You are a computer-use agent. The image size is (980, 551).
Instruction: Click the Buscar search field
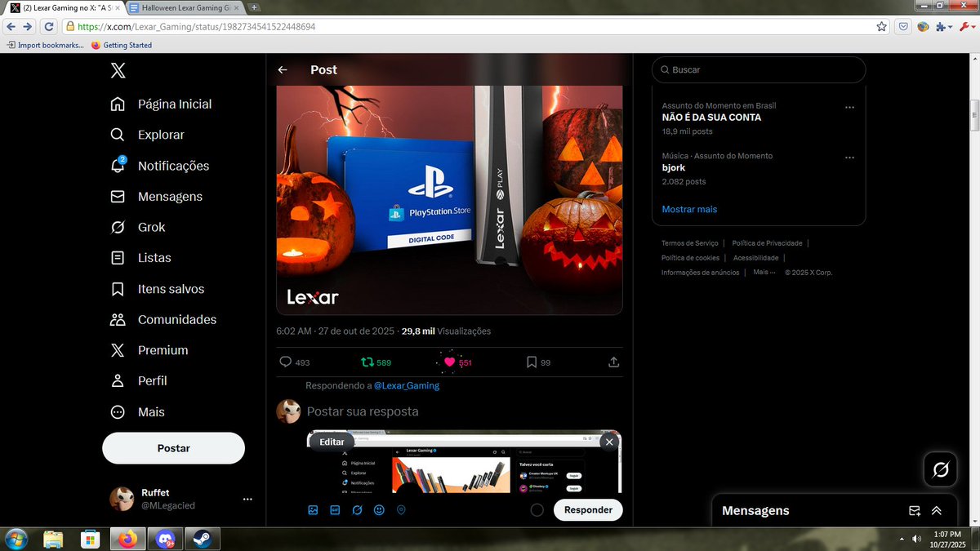[759, 70]
